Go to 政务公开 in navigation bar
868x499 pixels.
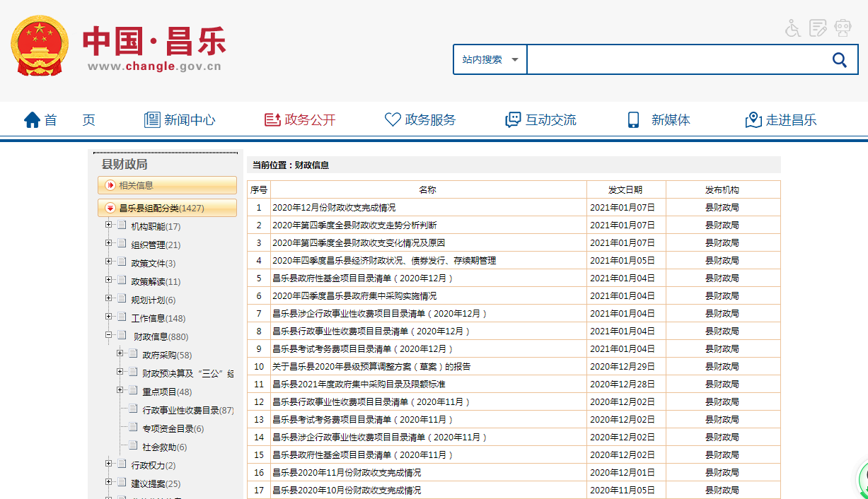300,120
